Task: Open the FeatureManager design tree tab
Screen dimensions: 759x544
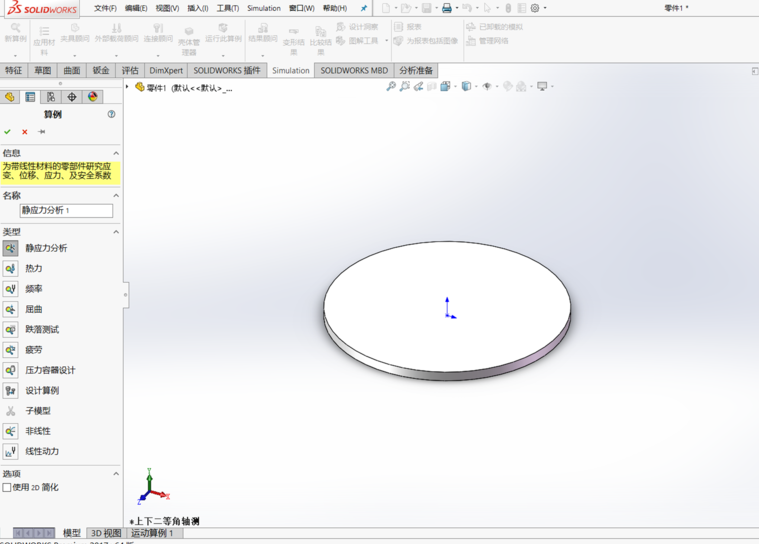Action: tap(10, 97)
